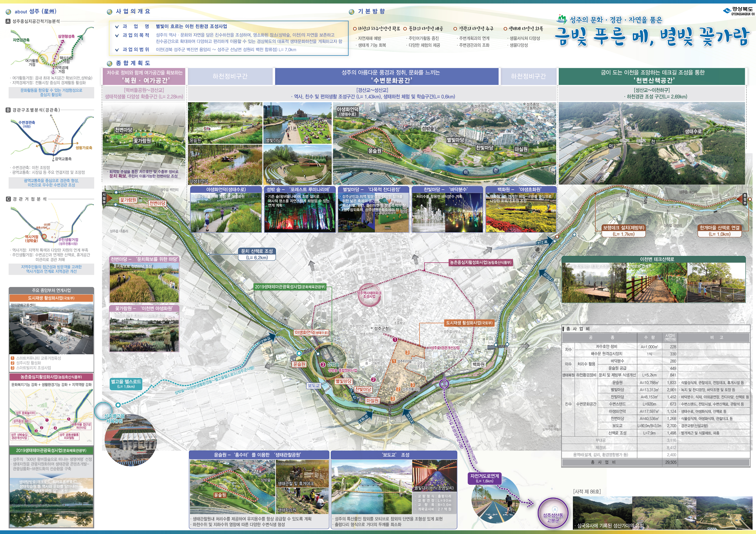Click the orange 도시재생 활성화사업 header bar in sidebar
The width and height of the screenshot is (756, 534).
pyautogui.click(x=51, y=298)
